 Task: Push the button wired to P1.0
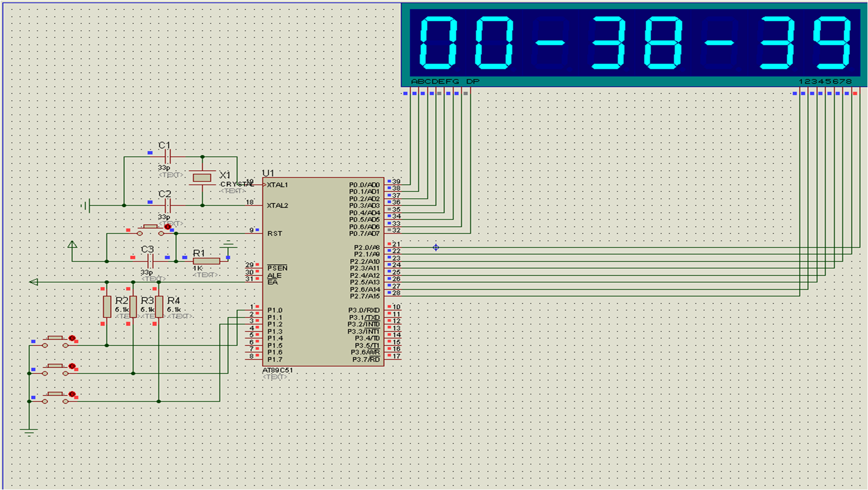(x=55, y=341)
